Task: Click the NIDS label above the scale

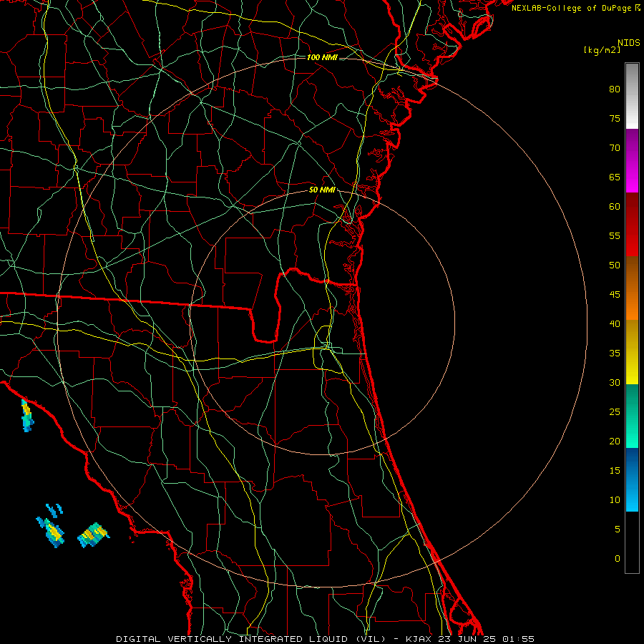Action: pyautogui.click(x=629, y=43)
